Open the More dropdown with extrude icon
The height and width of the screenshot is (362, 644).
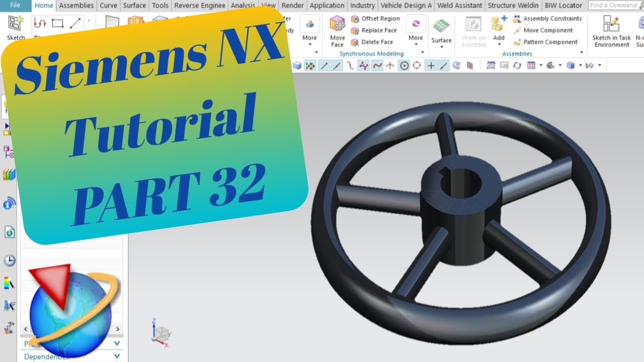pyautogui.click(x=309, y=31)
